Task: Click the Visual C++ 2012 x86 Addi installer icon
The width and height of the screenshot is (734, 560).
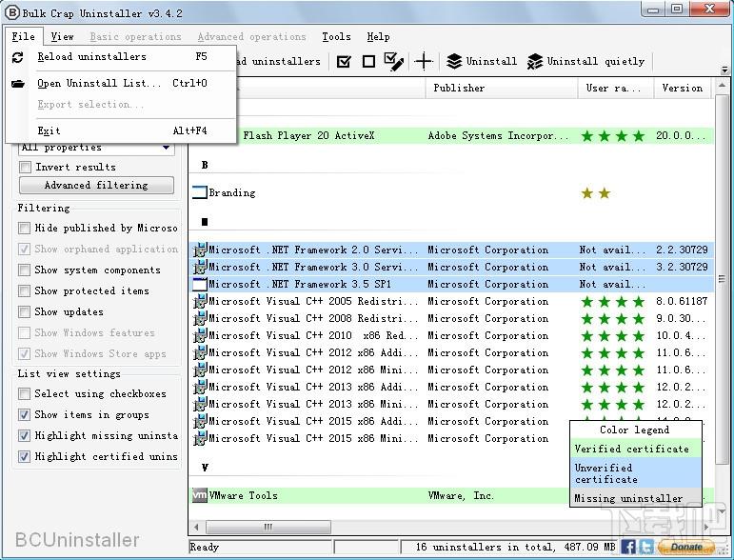Action: click(200, 352)
